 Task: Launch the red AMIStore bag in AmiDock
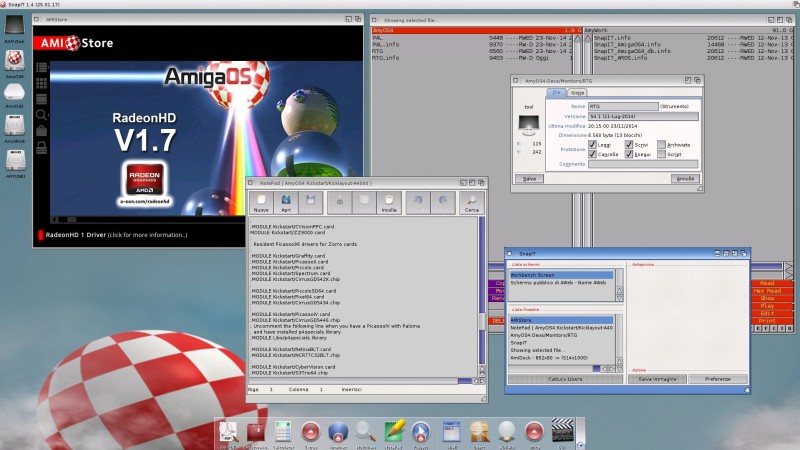tap(256, 433)
